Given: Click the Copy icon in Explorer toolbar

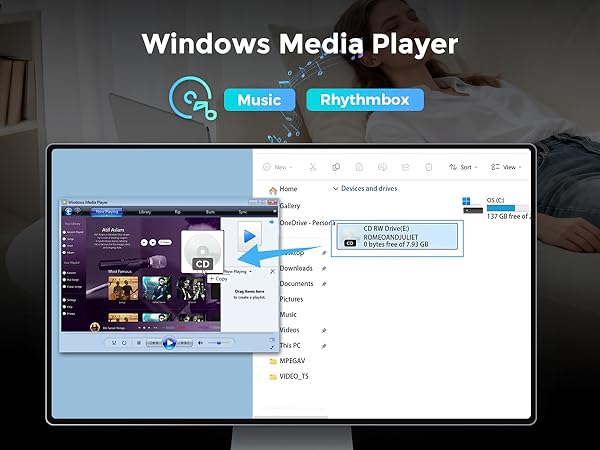Looking at the screenshot, I should click(x=336, y=167).
